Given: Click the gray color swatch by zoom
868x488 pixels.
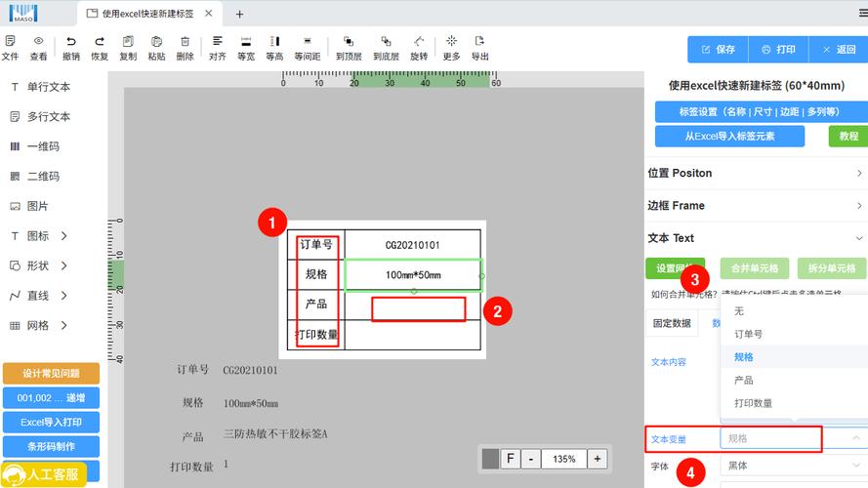Looking at the screenshot, I should (490, 459).
